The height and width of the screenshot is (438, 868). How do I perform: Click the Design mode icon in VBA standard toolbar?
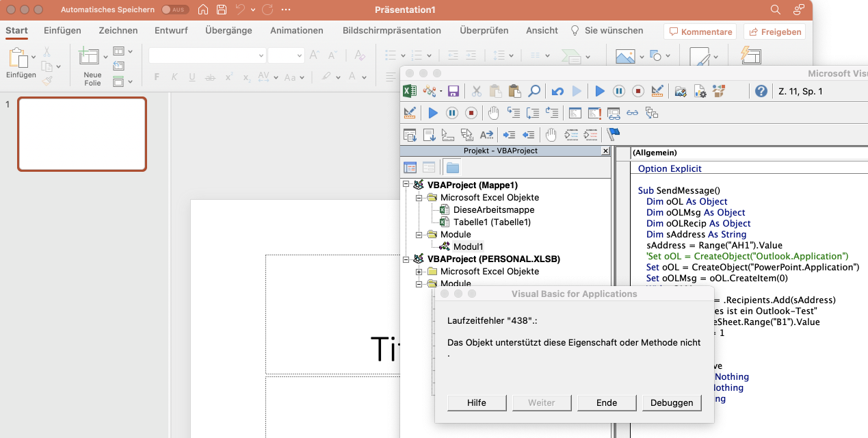[x=657, y=91]
